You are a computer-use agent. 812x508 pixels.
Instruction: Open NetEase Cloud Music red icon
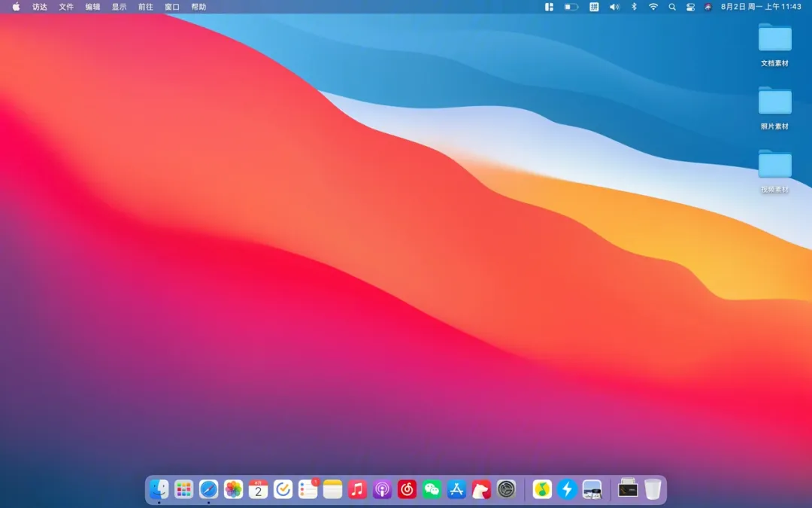pos(407,489)
